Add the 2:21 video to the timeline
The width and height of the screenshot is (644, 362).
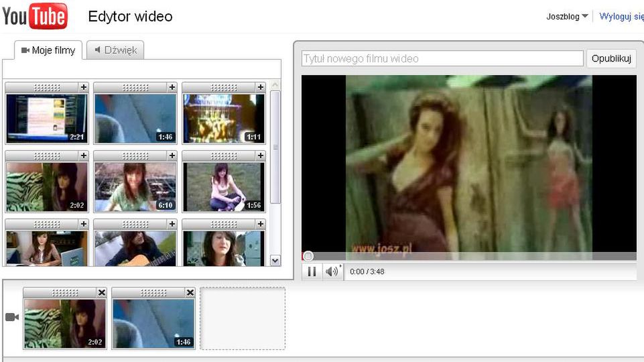tap(84, 87)
